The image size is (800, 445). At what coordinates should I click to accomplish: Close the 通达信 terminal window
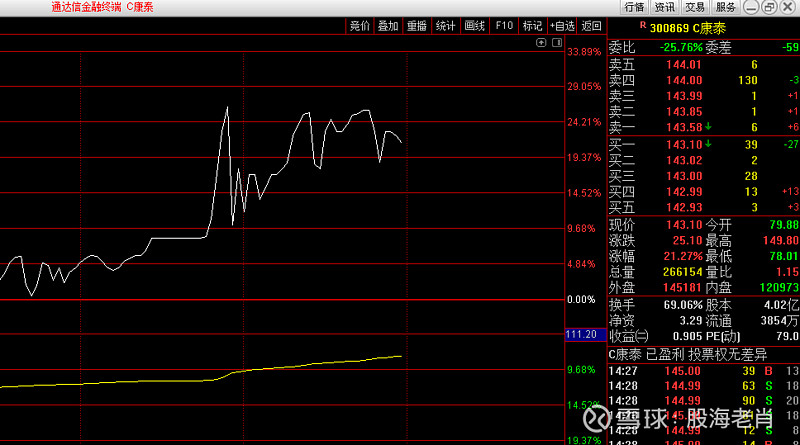click(x=788, y=7)
